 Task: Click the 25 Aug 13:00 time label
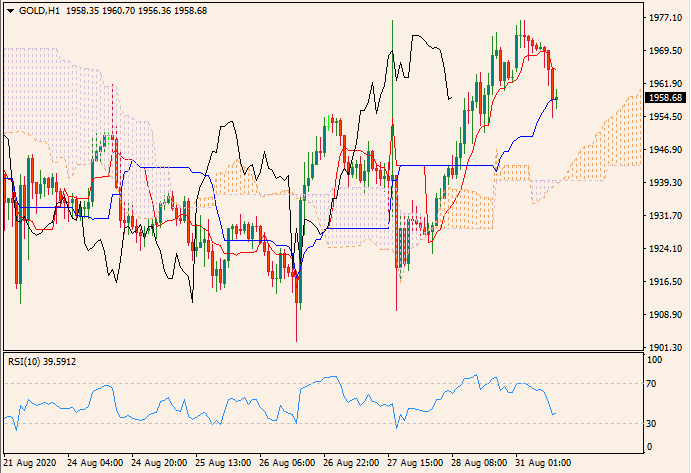pyautogui.click(x=223, y=464)
